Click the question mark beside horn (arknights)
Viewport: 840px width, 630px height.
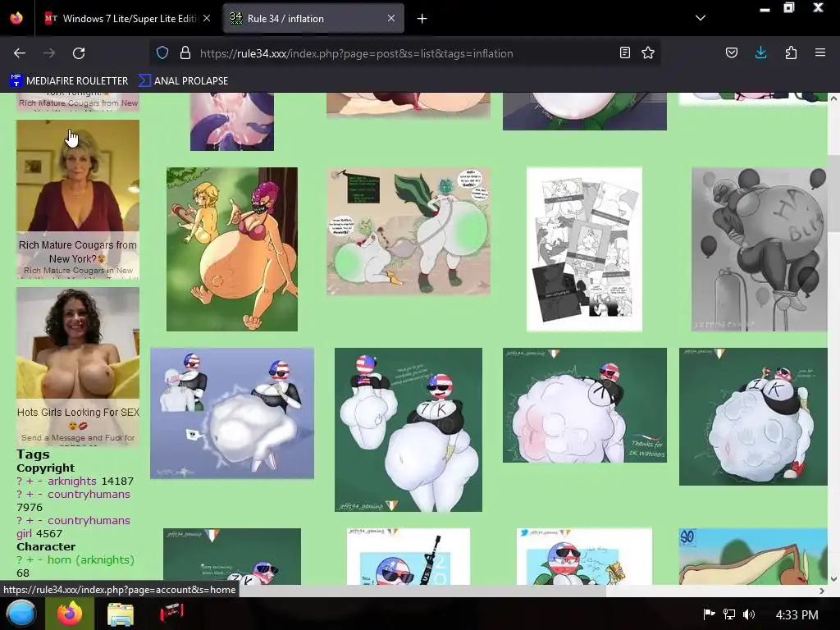[x=20, y=559]
